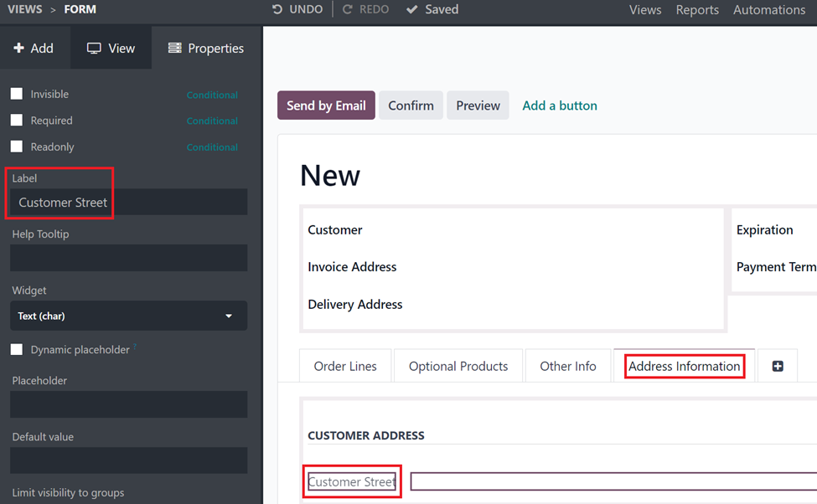Screen dimensions: 817x504
Task: Open the Other Info tab
Action: pos(568,366)
